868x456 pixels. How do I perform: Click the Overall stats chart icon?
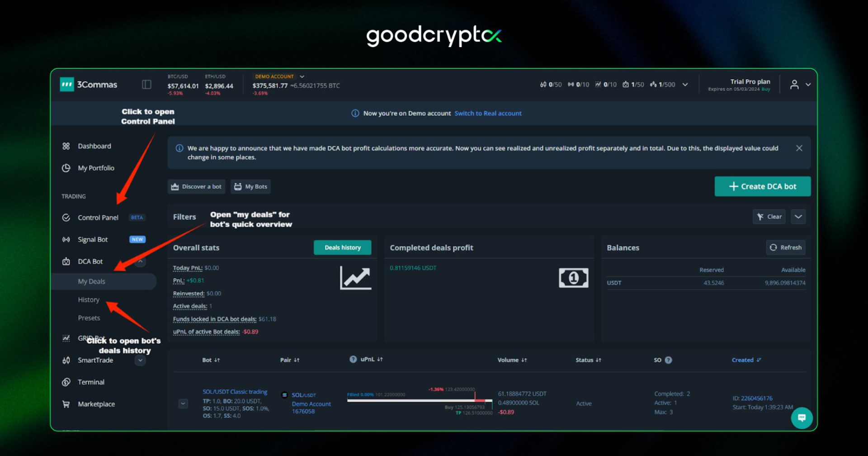pyautogui.click(x=355, y=278)
